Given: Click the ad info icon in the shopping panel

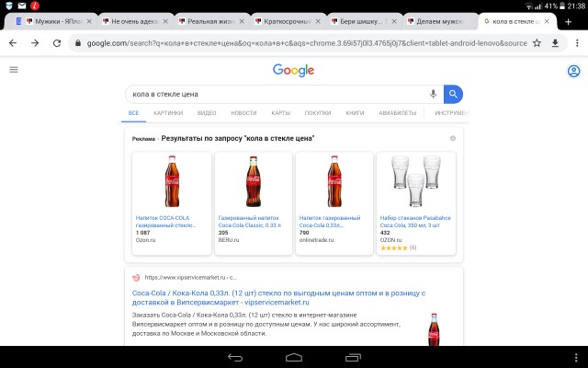Looking at the screenshot, I should coord(453,138).
